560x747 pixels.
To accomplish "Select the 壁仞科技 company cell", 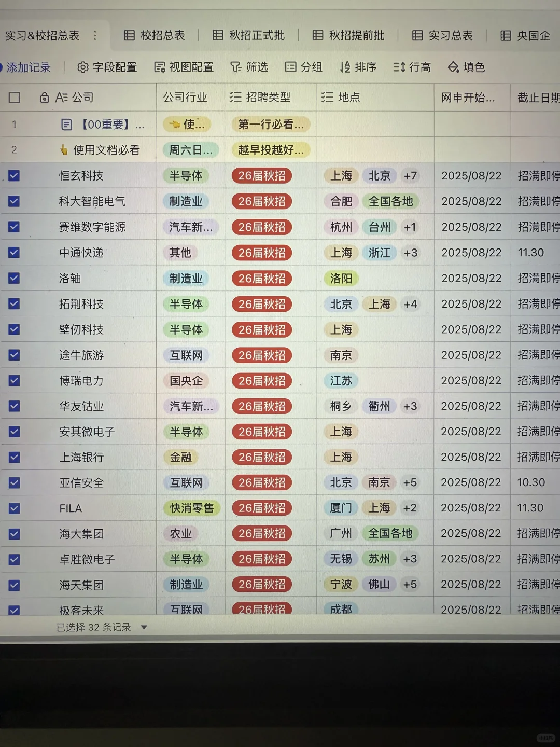I will coord(81,329).
